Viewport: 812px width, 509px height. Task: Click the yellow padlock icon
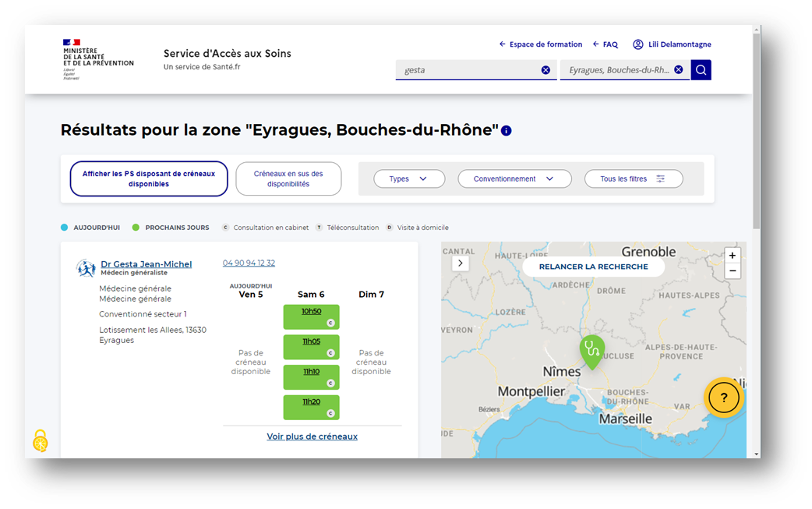coord(41,441)
